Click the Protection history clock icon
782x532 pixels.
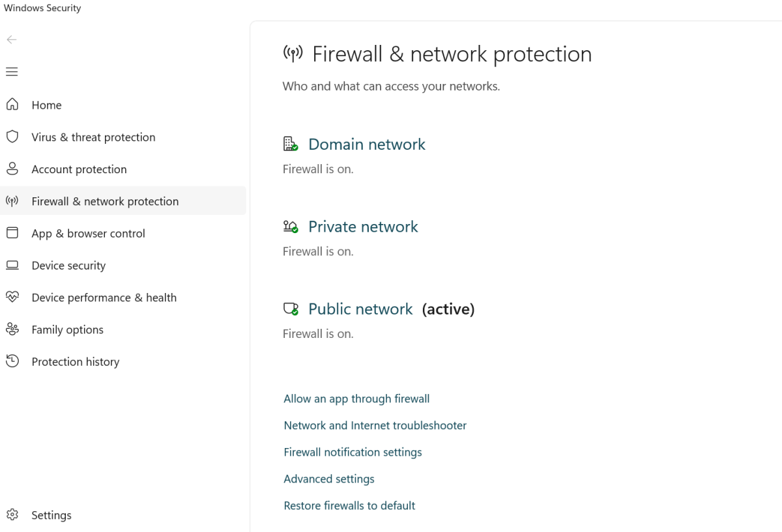(12, 361)
